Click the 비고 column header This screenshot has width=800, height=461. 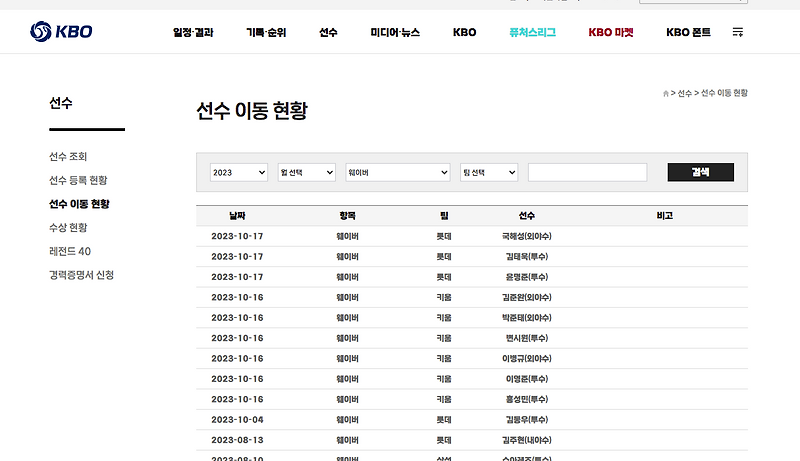click(664, 216)
